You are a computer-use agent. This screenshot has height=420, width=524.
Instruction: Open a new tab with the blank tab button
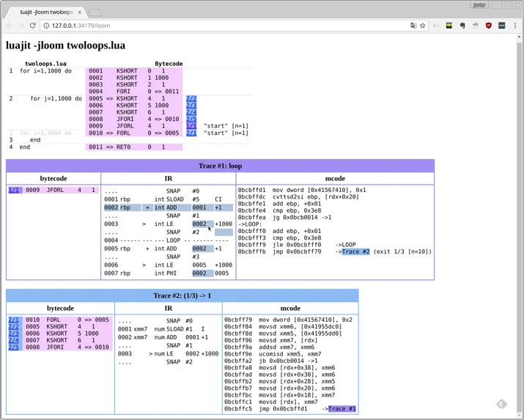(95, 12)
